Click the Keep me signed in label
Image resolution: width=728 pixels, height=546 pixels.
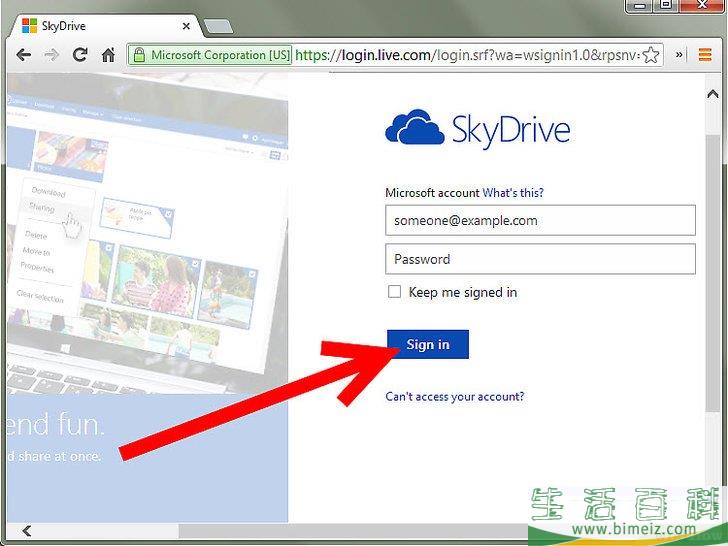(463, 292)
